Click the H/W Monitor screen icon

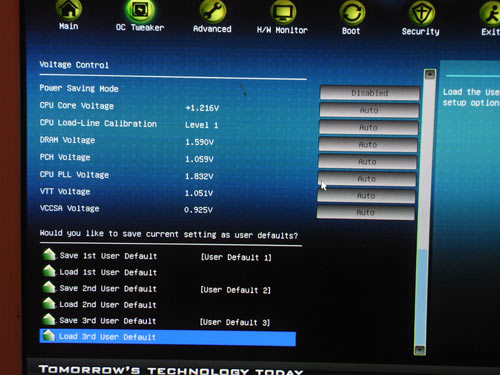(283, 12)
